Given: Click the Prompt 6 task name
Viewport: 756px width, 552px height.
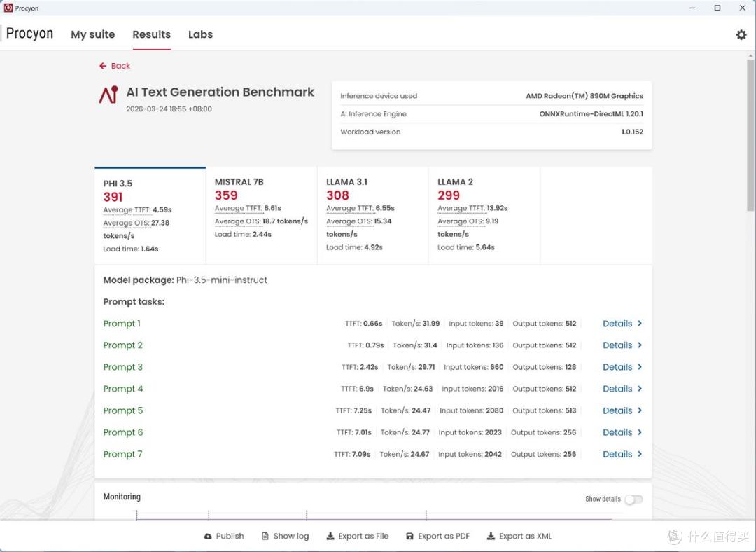Looking at the screenshot, I should (x=123, y=432).
